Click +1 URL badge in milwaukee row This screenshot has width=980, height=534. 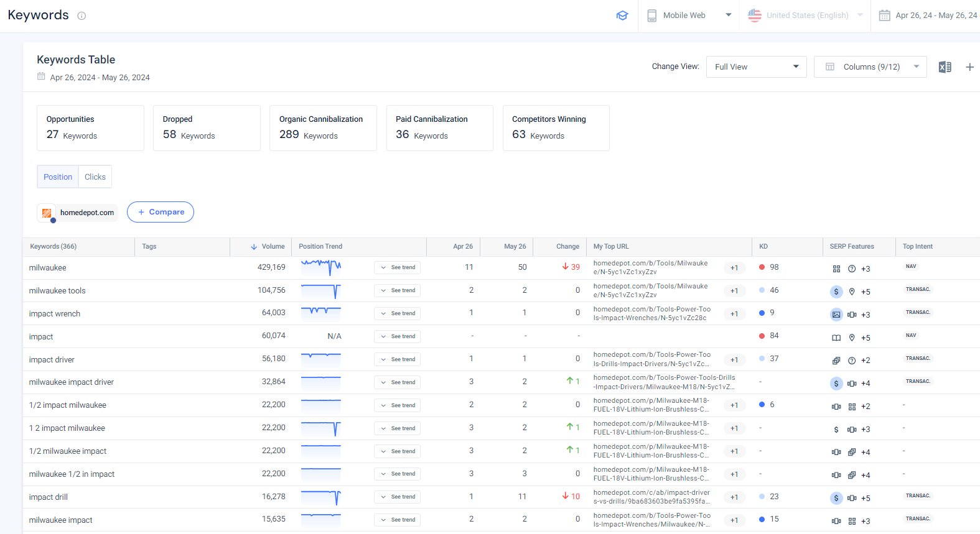coord(734,268)
